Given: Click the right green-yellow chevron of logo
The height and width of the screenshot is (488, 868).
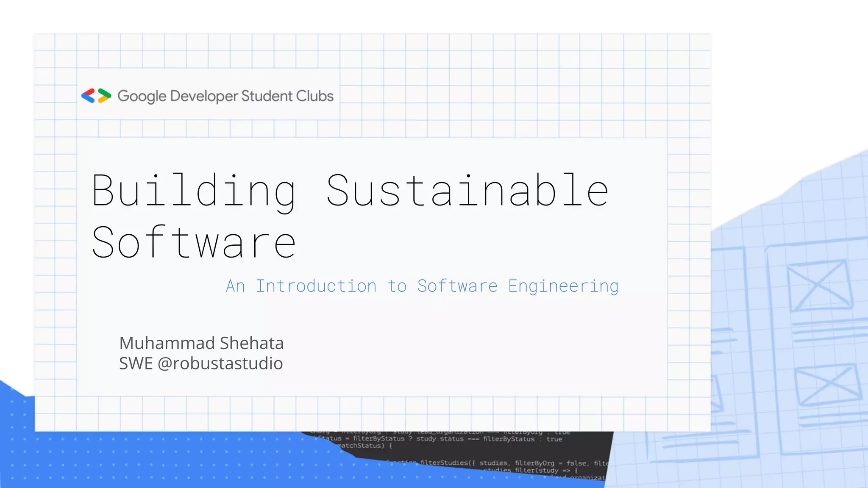Looking at the screenshot, I should point(104,96).
